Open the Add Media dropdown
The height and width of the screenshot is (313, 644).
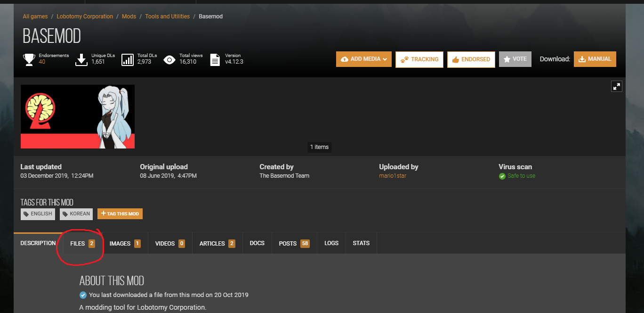click(364, 59)
